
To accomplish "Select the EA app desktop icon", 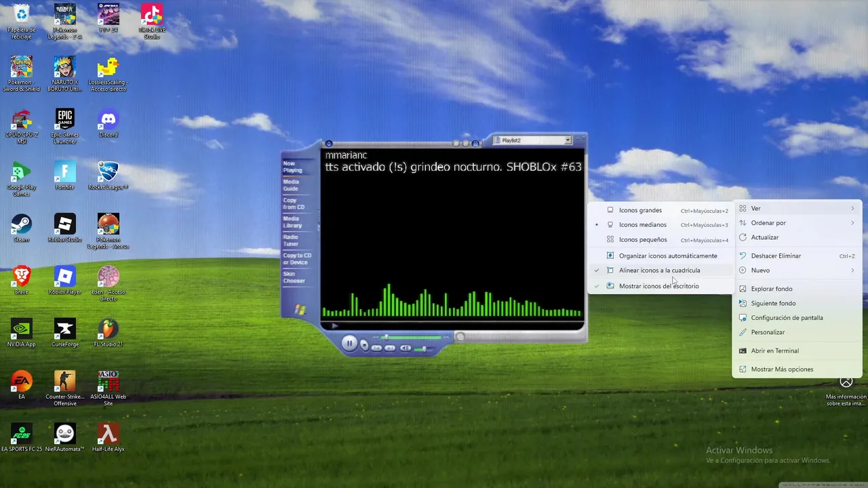I will [x=21, y=385].
